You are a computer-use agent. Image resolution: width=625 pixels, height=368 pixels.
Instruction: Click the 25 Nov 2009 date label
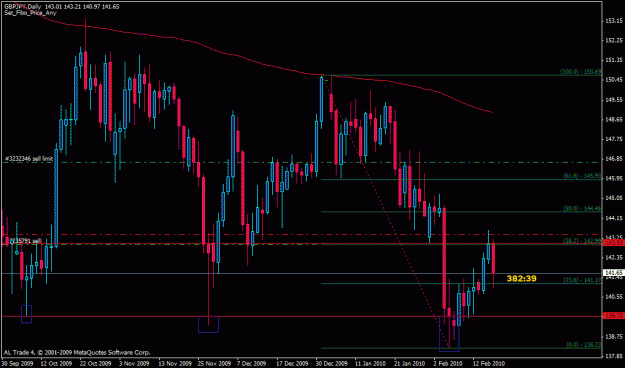pos(214,363)
